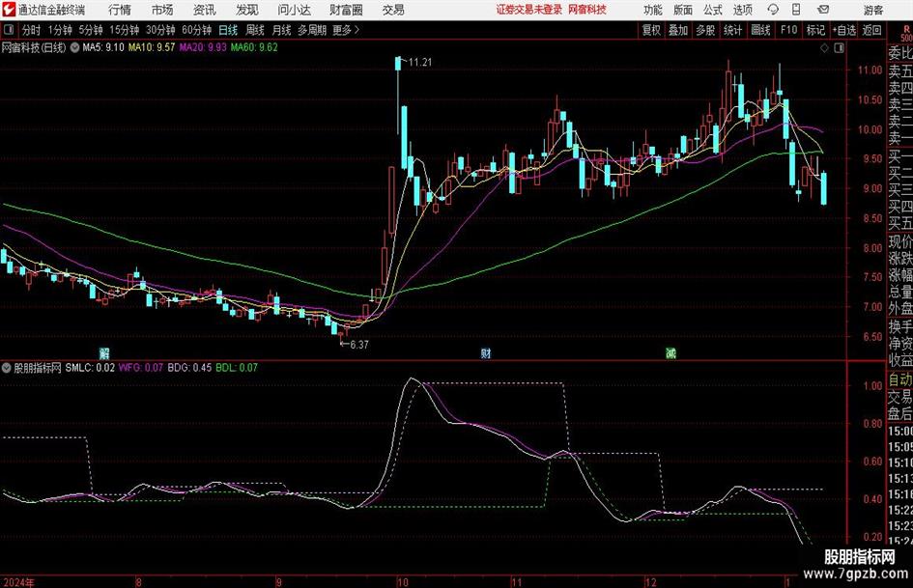The image size is (913, 588).
Task: Open 多周期 multi-period view
Action: pos(312,30)
